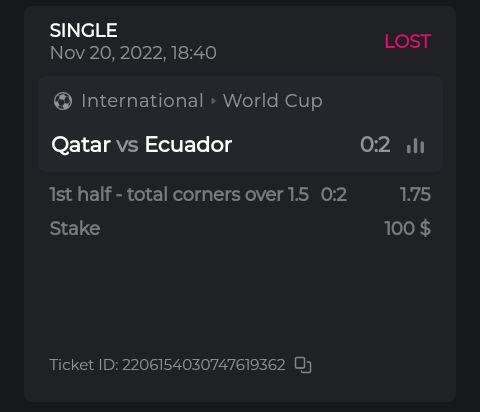This screenshot has width=480, height=412.
Task: Click the breadcrumb arrow before World Cup
Action: [213, 101]
